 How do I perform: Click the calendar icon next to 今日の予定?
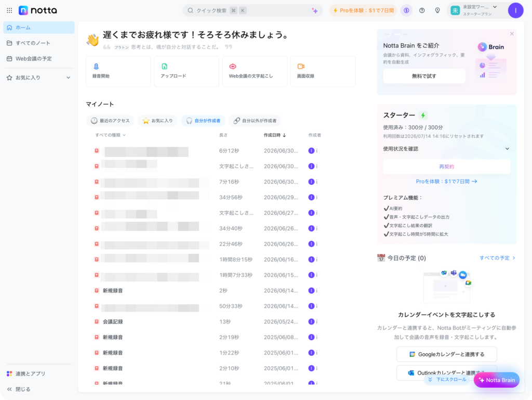coord(381,257)
